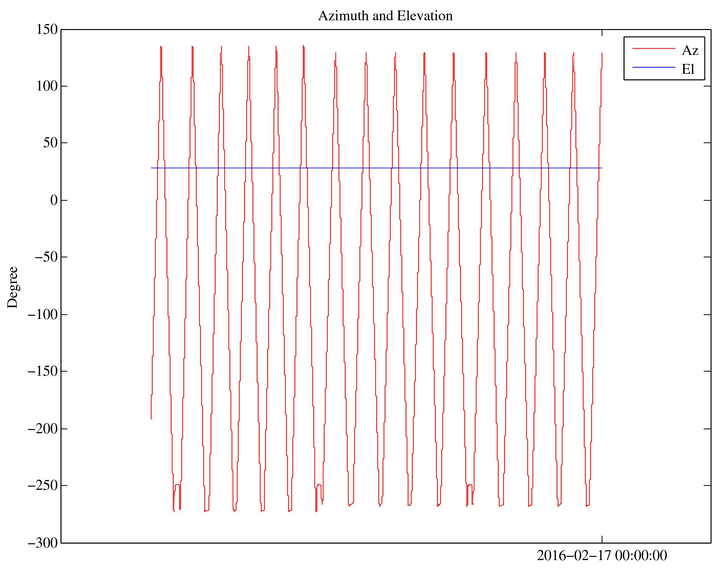Click the red Az legend line sample
721x588 pixels.
654,49
